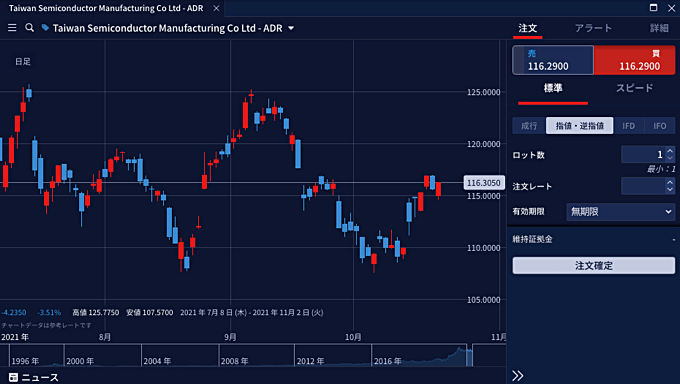Decrease the 注文レート with down arrow
Screen dimensions: 680x384
pyautogui.click(x=670, y=190)
